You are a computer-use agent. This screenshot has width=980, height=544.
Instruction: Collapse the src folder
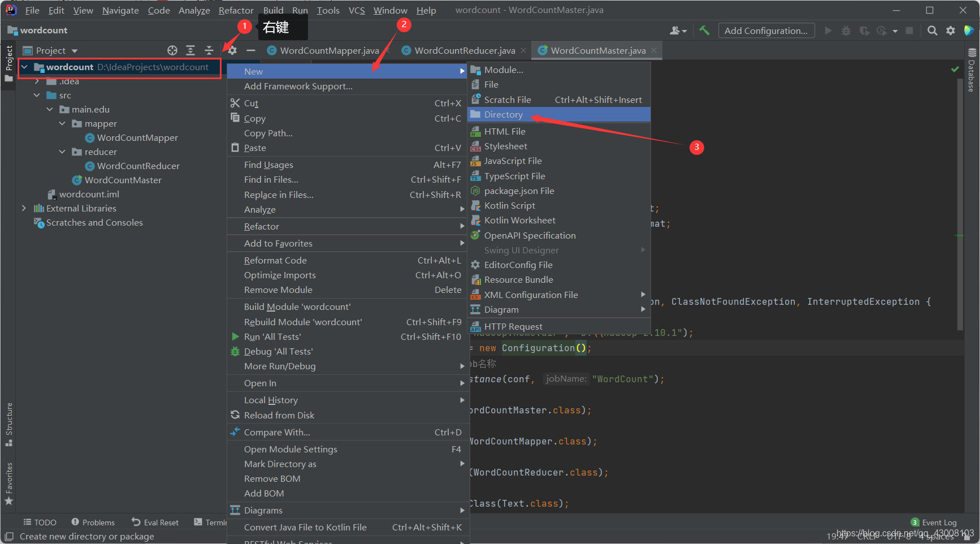tap(37, 95)
